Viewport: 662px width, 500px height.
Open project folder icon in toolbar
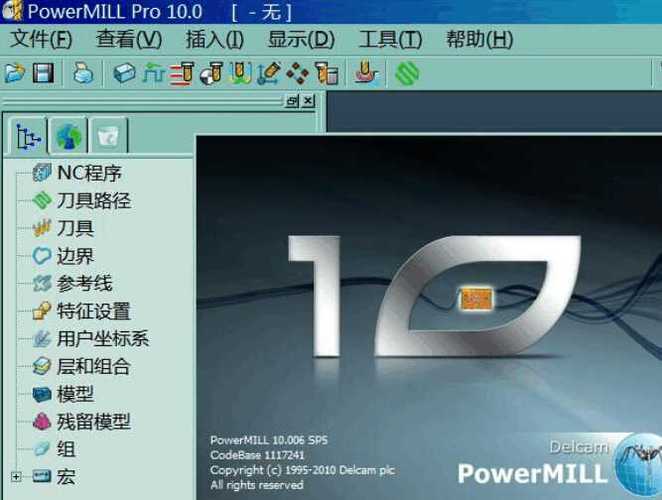pyautogui.click(x=15, y=73)
